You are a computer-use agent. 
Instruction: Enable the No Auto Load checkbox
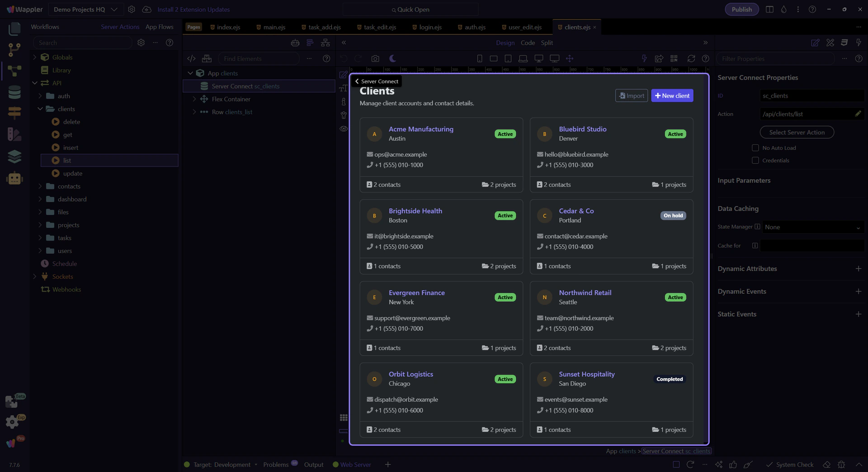[755, 148]
